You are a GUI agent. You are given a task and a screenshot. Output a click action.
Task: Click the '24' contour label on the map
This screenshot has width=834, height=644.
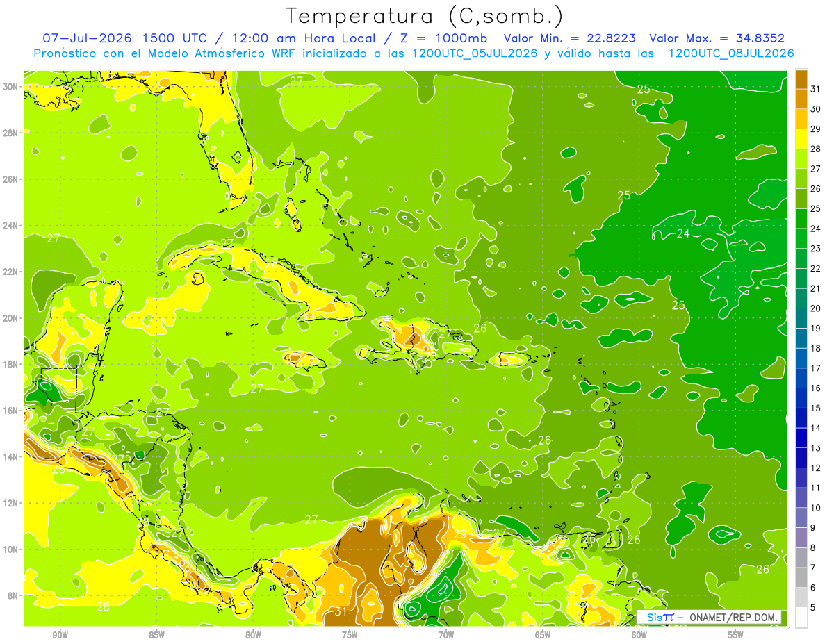coord(684,233)
